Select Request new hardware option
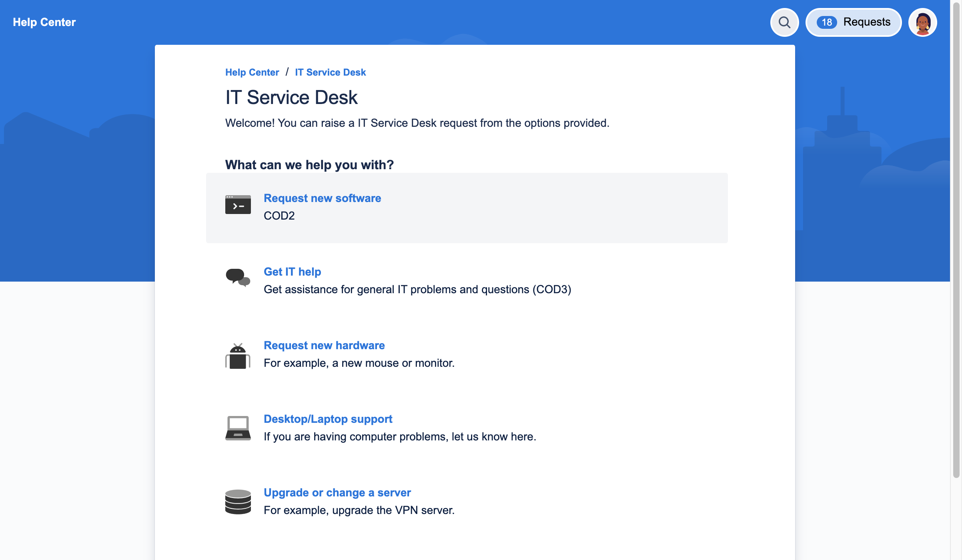 pyautogui.click(x=324, y=345)
